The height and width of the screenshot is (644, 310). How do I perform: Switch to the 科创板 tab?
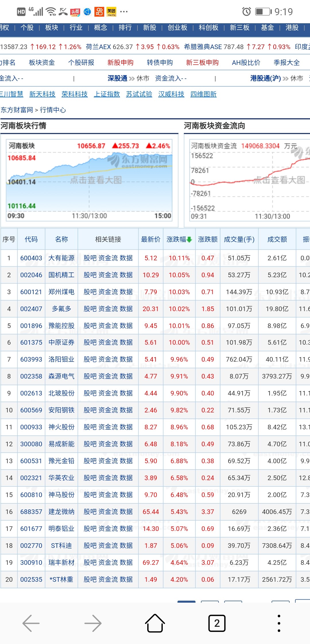pos(208,28)
